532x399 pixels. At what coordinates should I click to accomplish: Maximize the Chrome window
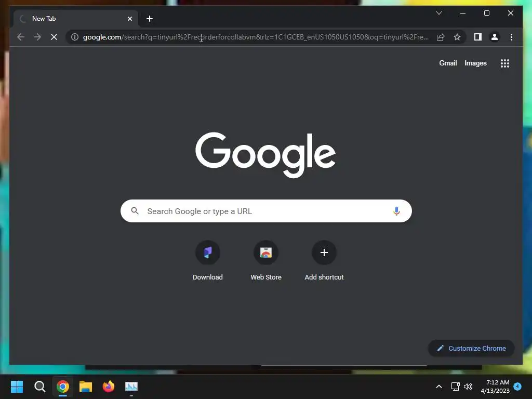click(x=486, y=13)
